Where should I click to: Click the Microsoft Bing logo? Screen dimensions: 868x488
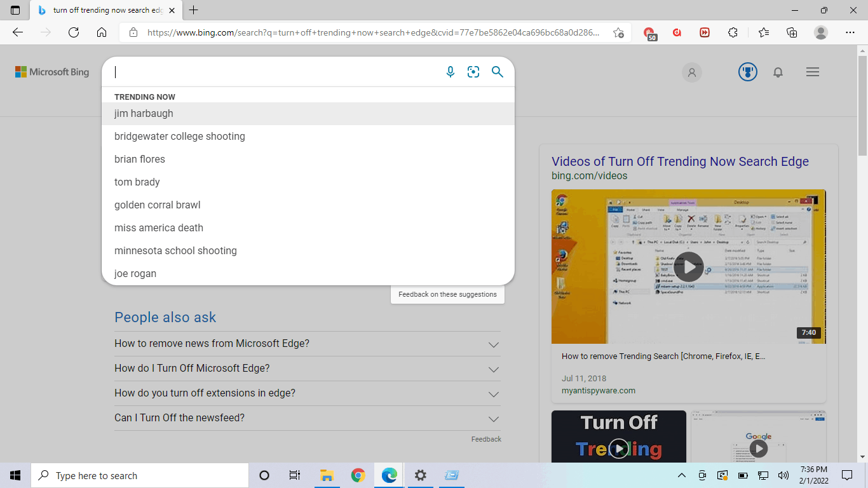click(x=52, y=72)
